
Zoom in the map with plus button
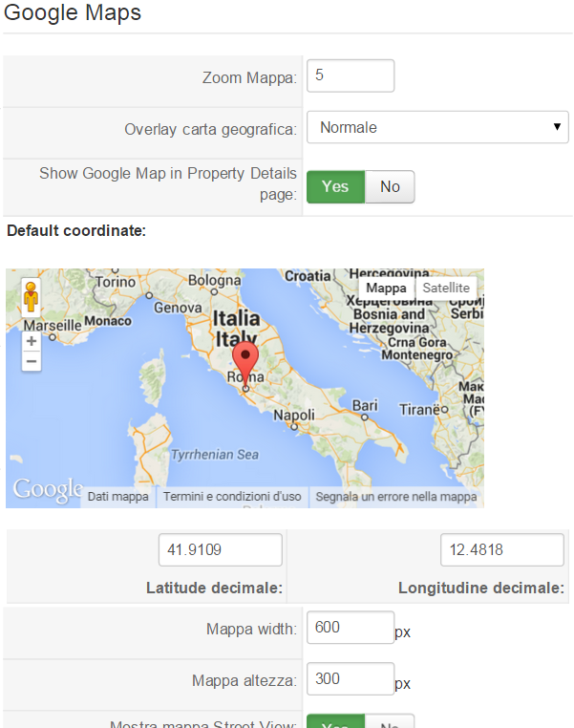click(x=32, y=341)
